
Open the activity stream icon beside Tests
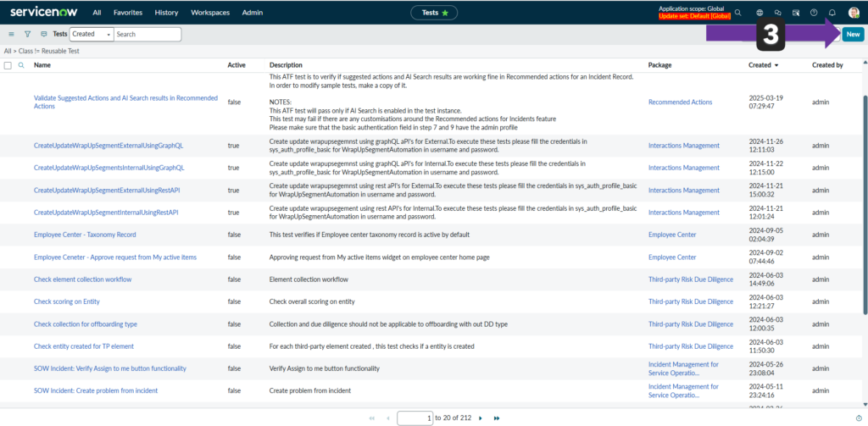pos(43,35)
